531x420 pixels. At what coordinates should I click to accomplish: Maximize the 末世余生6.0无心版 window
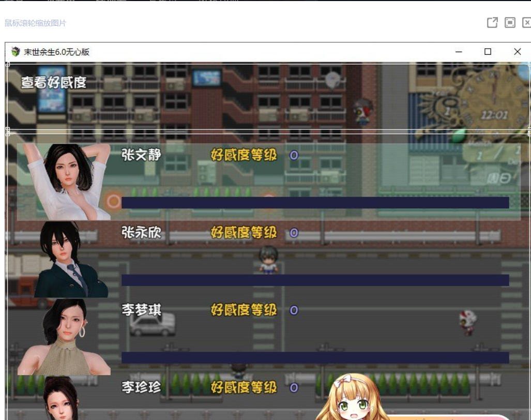click(488, 52)
